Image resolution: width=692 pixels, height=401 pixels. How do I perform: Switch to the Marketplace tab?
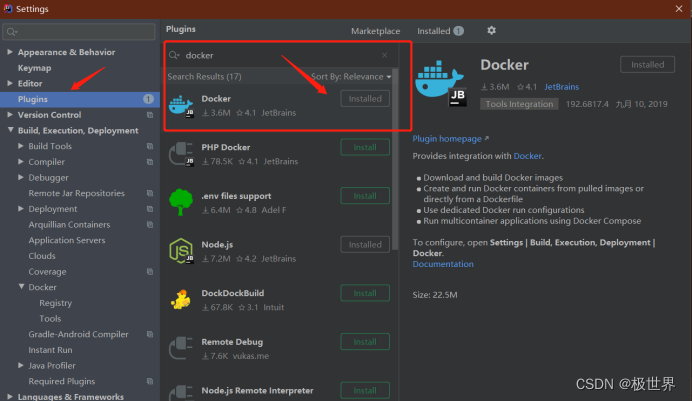coord(376,31)
